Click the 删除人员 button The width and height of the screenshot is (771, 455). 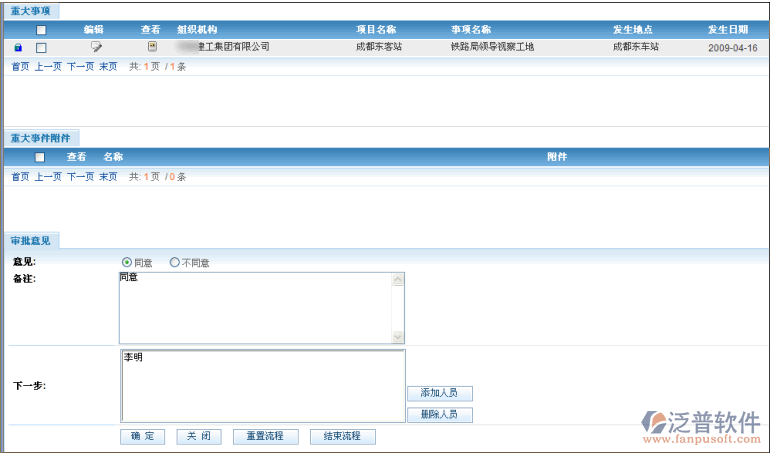(440, 415)
